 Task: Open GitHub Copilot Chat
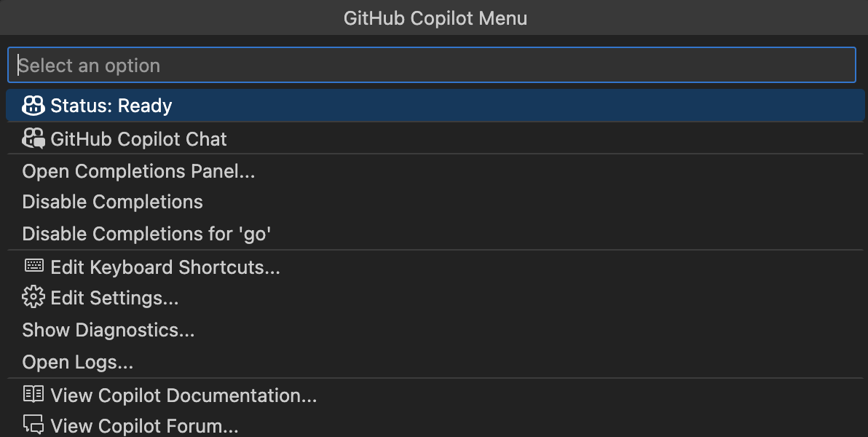(x=138, y=138)
